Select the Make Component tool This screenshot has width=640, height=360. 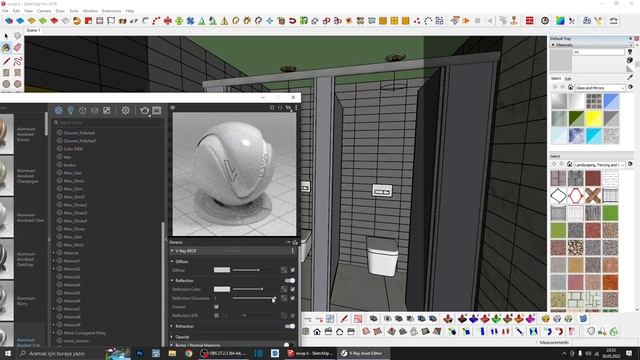(17, 36)
